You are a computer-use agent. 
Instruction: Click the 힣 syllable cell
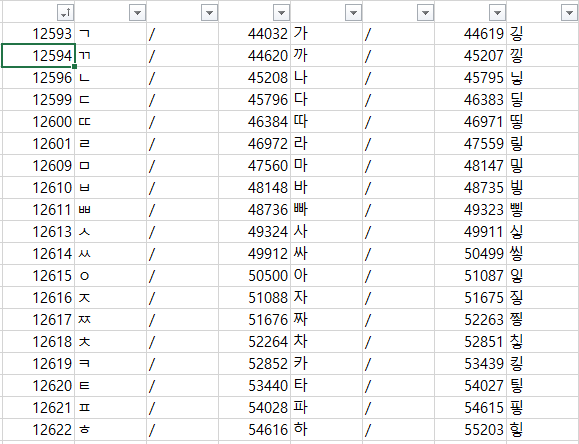tap(542, 430)
